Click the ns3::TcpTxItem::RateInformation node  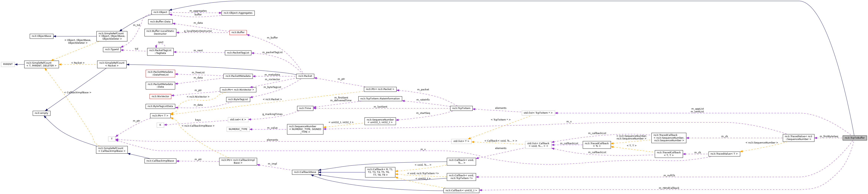(380, 99)
